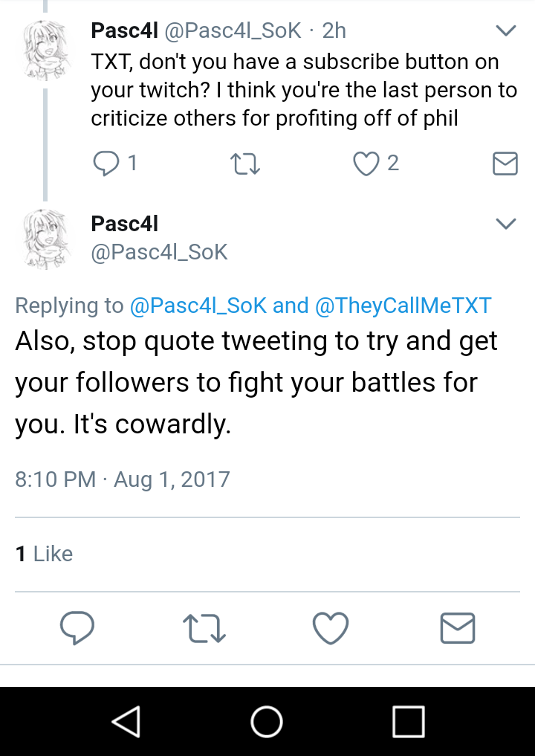
Task: Retweet the main cowardly tweet
Action: [x=204, y=628]
